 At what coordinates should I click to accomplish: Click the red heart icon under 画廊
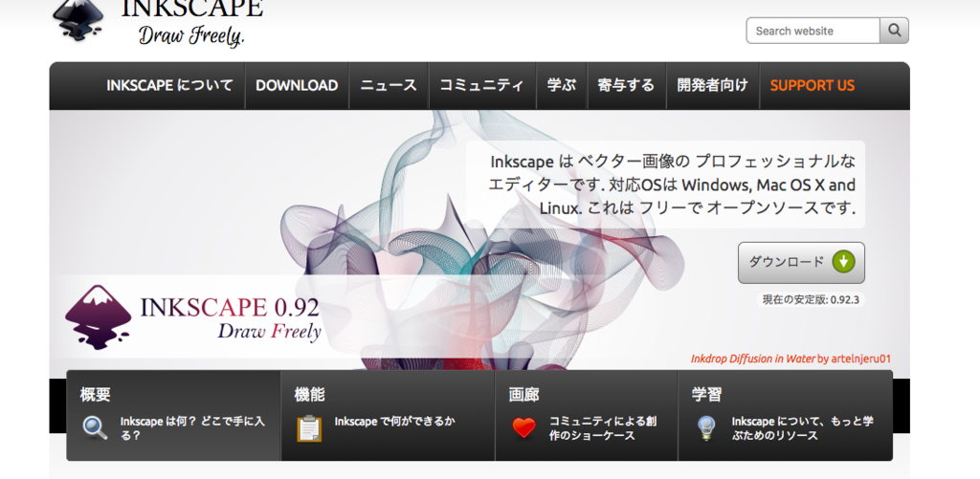[x=523, y=427]
